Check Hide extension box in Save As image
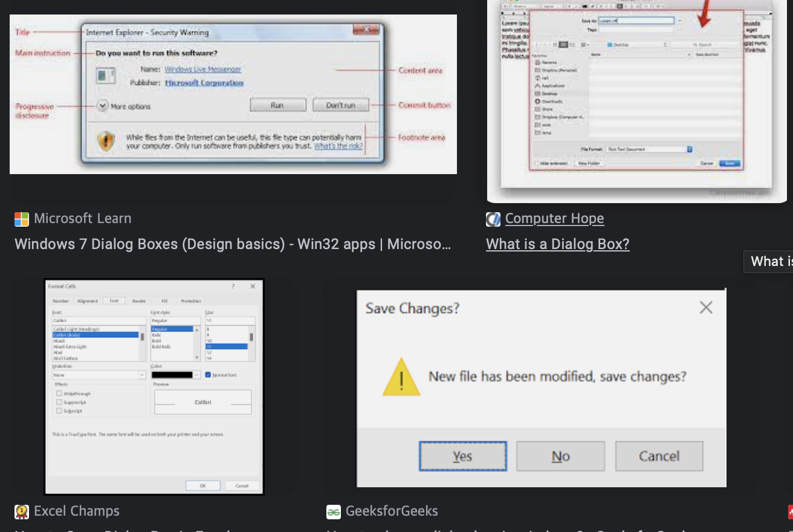This screenshot has width=793, height=532. tap(537, 163)
